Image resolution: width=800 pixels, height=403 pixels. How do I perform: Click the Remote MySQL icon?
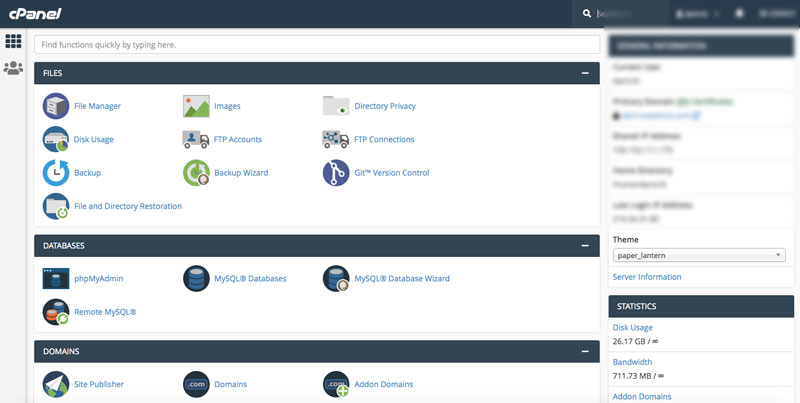coord(56,312)
